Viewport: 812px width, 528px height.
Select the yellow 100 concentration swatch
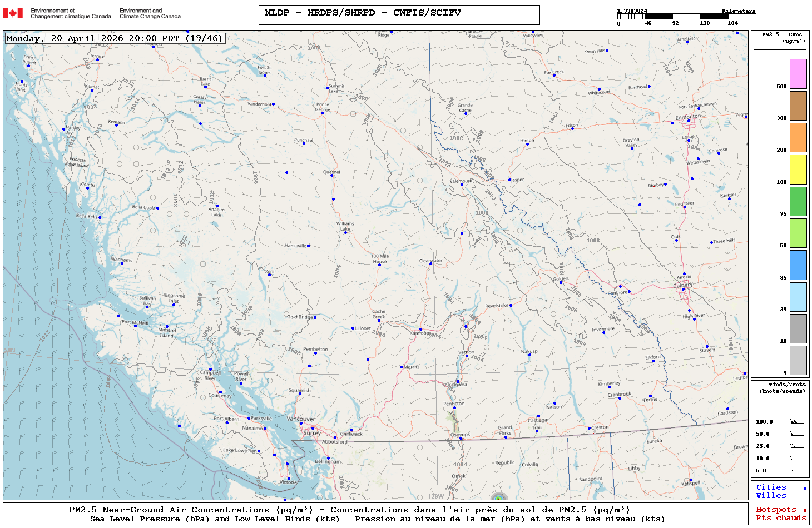tap(798, 170)
